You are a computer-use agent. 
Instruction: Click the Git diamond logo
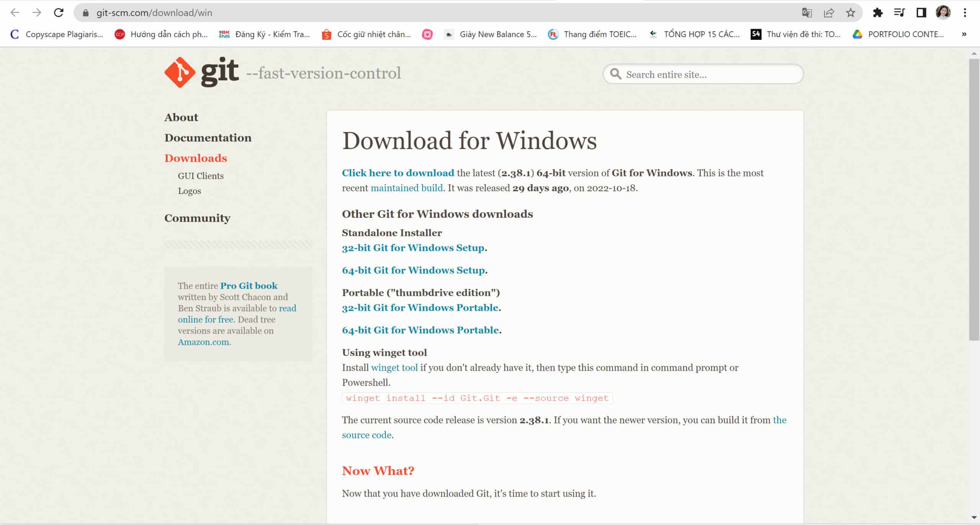(180, 72)
